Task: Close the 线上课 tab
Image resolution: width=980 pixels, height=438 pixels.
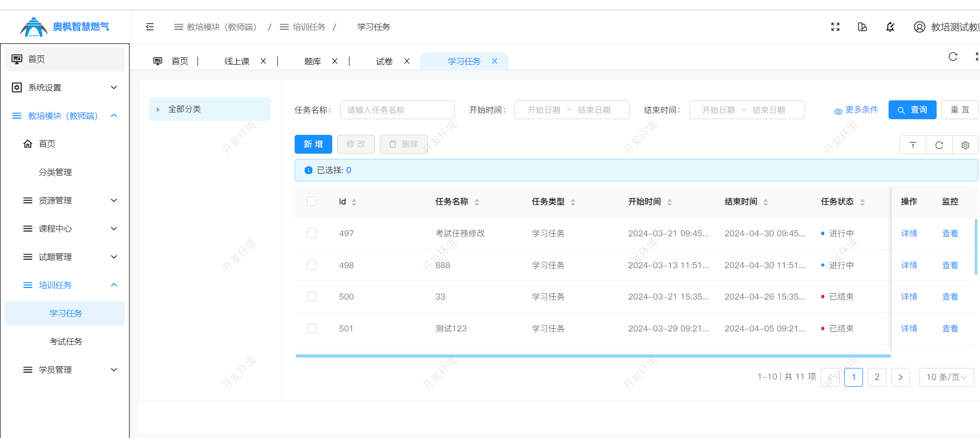Action: [263, 61]
